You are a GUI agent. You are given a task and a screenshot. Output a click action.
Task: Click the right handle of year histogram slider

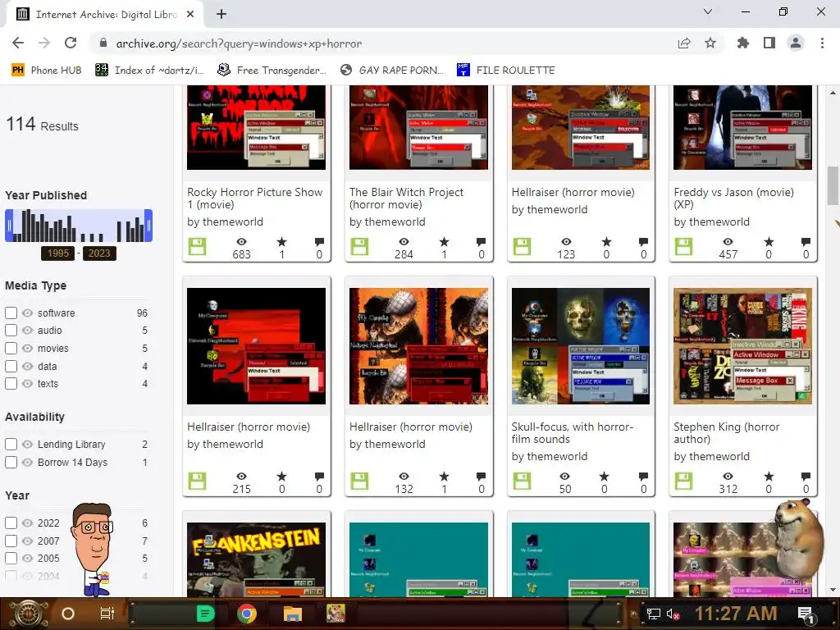click(x=149, y=226)
